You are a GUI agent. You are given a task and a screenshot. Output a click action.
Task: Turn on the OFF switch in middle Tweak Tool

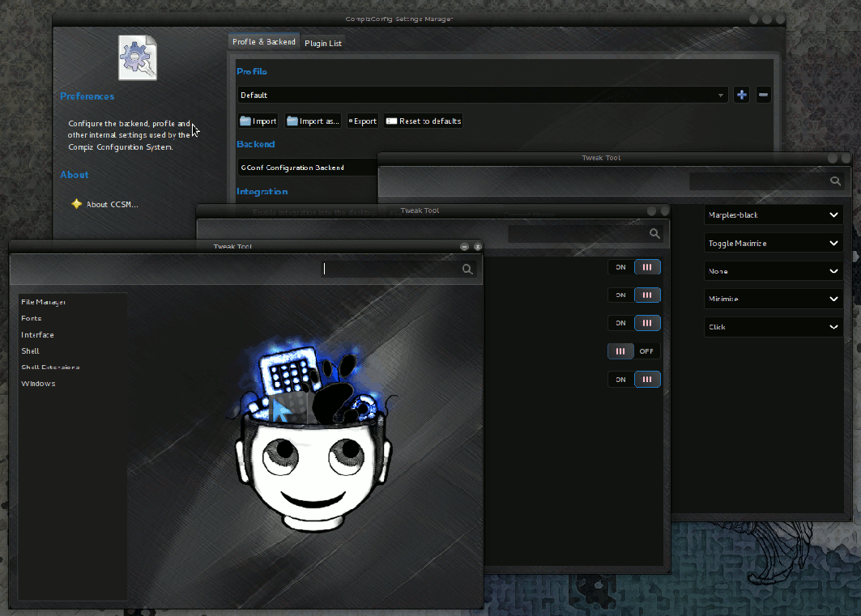pos(634,351)
